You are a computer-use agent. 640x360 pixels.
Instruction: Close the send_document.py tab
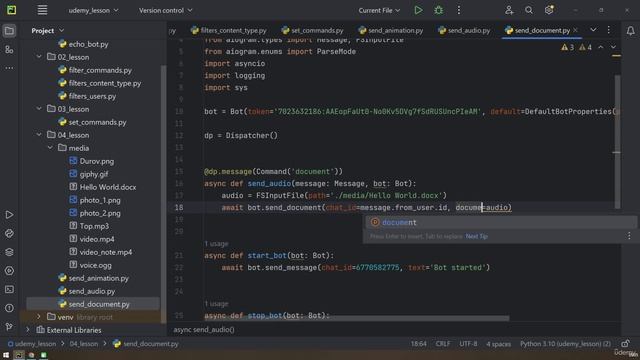coord(576,30)
